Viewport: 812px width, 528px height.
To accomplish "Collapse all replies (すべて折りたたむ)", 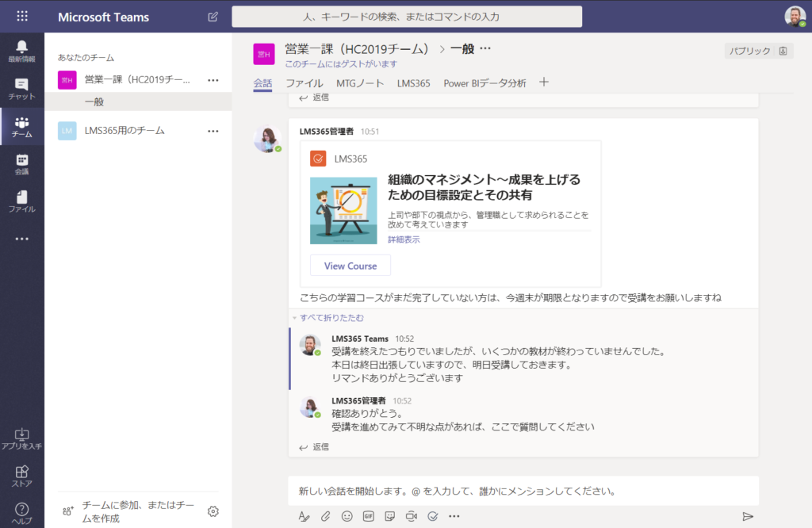I will 331,318.
